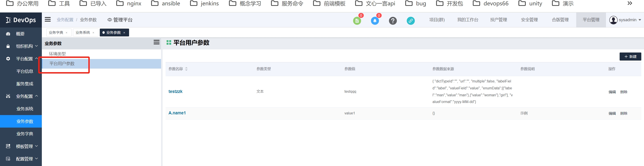Open the testzzk parameter link
Screen dimensions: 644x166
pyautogui.click(x=175, y=91)
